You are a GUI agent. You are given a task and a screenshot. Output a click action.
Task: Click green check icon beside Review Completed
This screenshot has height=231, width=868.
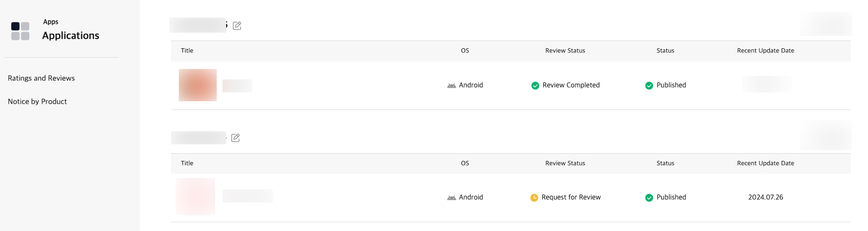[535, 86]
